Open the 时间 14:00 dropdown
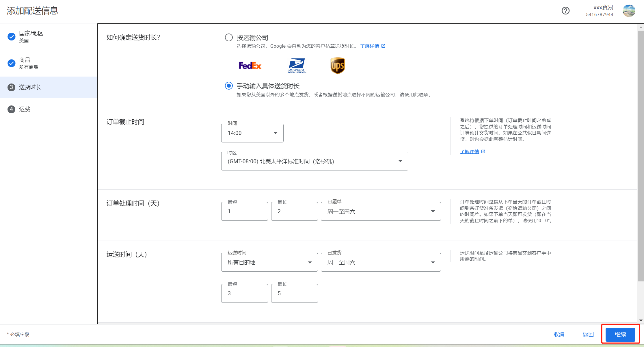 [252, 133]
